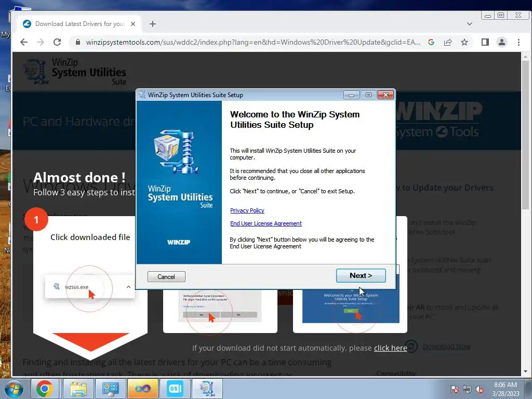The height and width of the screenshot is (399, 532).
Task: Go forward in Chrome browser
Action: pos(41,42)
